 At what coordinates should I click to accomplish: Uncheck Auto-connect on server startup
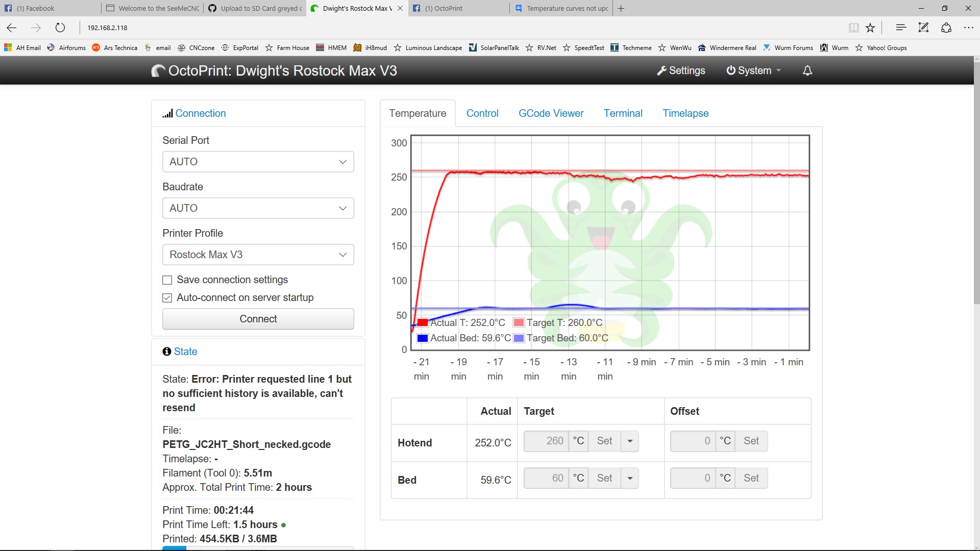point(167,298)
